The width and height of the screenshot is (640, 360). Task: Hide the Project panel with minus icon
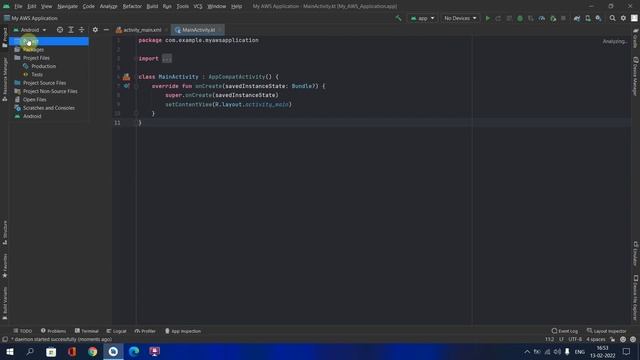tap(106, 30)
